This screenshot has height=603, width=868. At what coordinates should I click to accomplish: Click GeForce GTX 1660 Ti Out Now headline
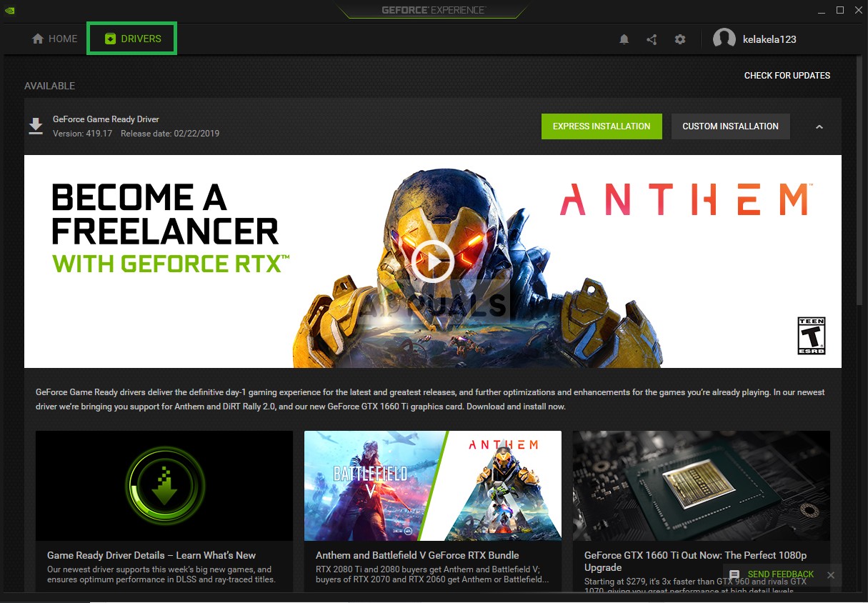point(696,561)
